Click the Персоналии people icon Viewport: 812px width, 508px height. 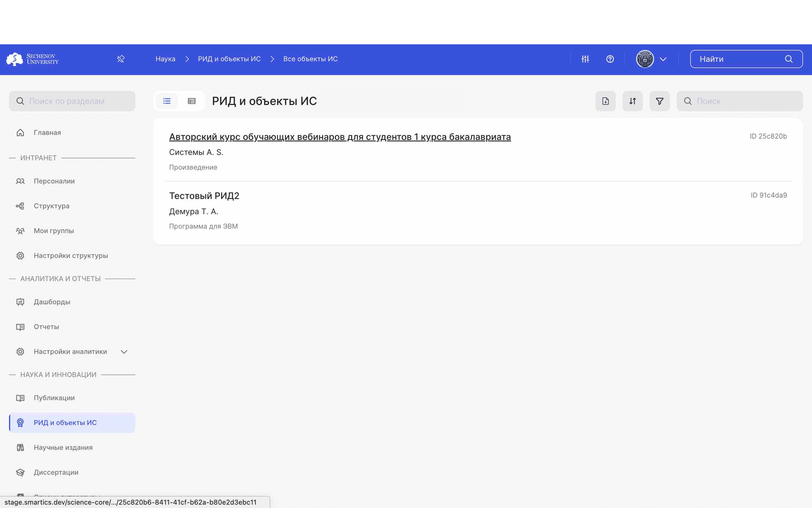tap(20, 181)
